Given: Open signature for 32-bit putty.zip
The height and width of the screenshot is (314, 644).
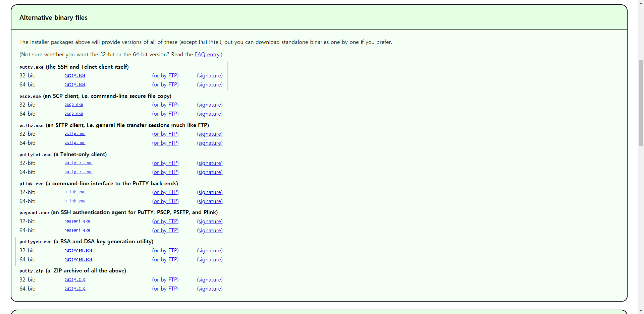Looking at the screenshot, I should click(210, 279).
